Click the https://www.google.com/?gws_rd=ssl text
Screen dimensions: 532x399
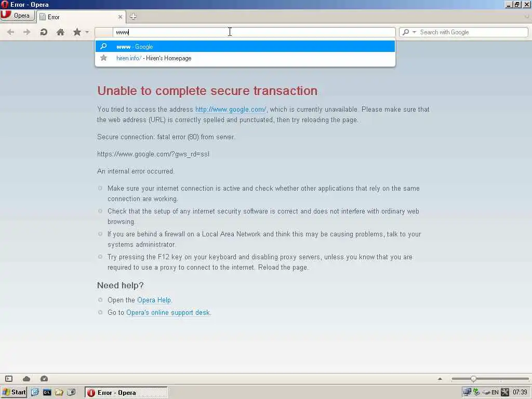tap(153, 154)
